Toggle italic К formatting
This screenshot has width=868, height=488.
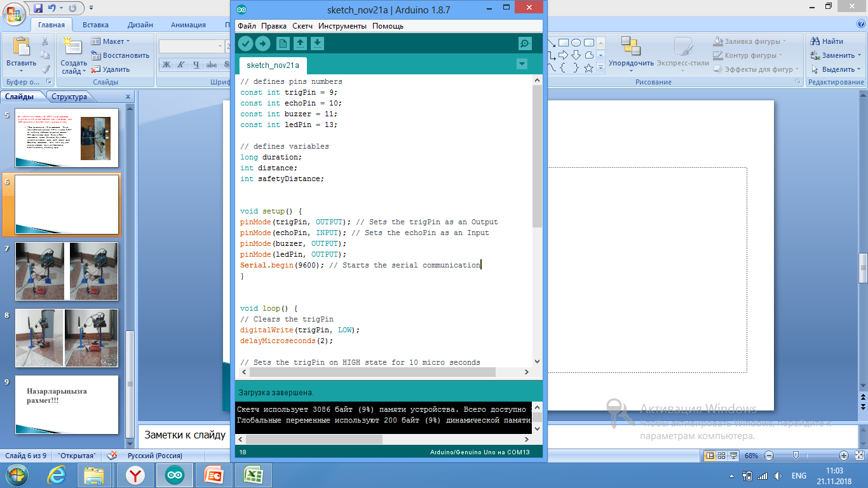181,64
